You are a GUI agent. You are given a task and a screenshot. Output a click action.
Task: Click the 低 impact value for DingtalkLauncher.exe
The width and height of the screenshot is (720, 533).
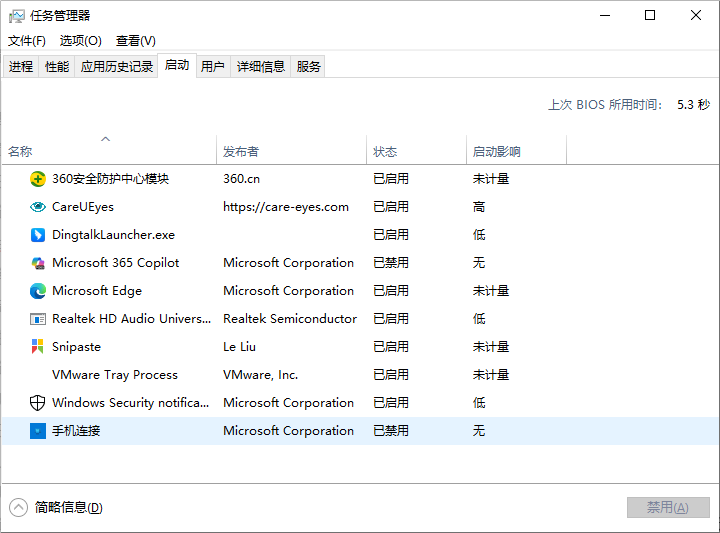(x=479, y=235)
